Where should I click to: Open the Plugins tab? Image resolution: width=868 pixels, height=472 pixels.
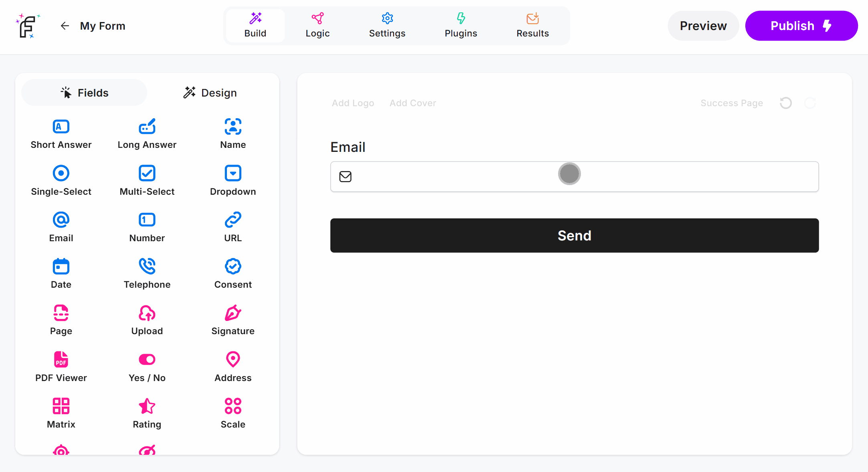(x=461, y=26)
